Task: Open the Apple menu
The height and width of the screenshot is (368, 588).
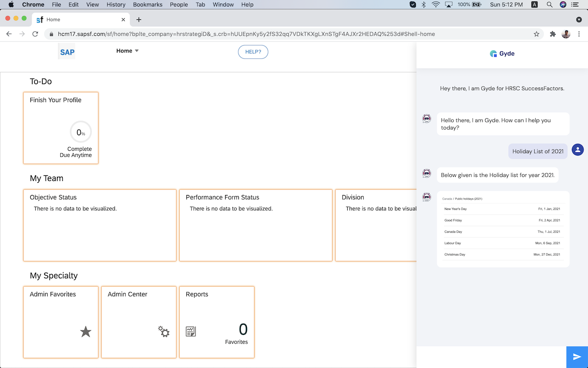Action: pos(11,5)
